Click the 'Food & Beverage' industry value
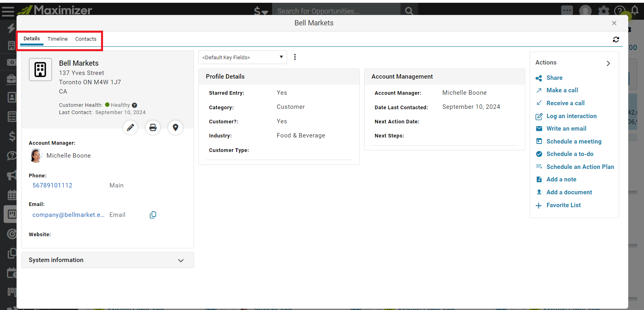 pos(301,135)
